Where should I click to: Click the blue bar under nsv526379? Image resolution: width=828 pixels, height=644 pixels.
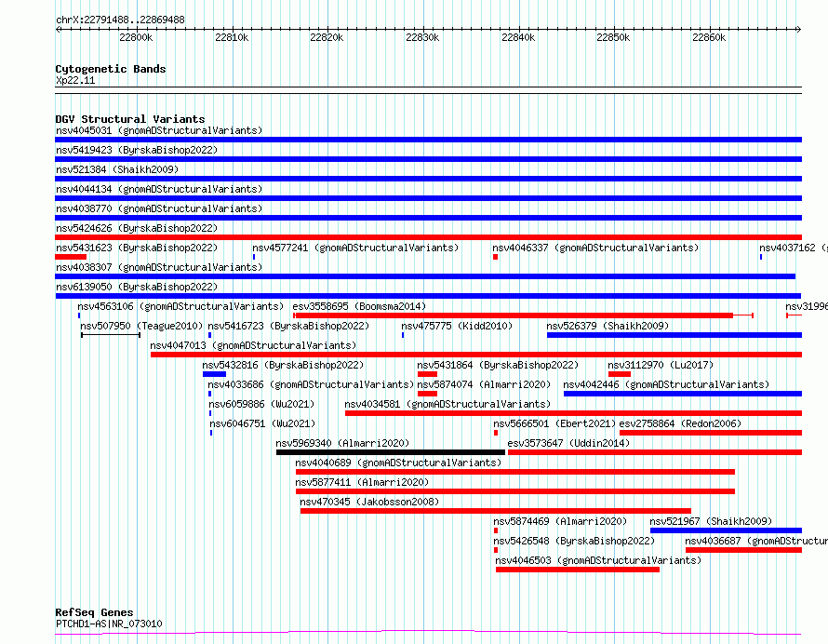coord(674,335)
